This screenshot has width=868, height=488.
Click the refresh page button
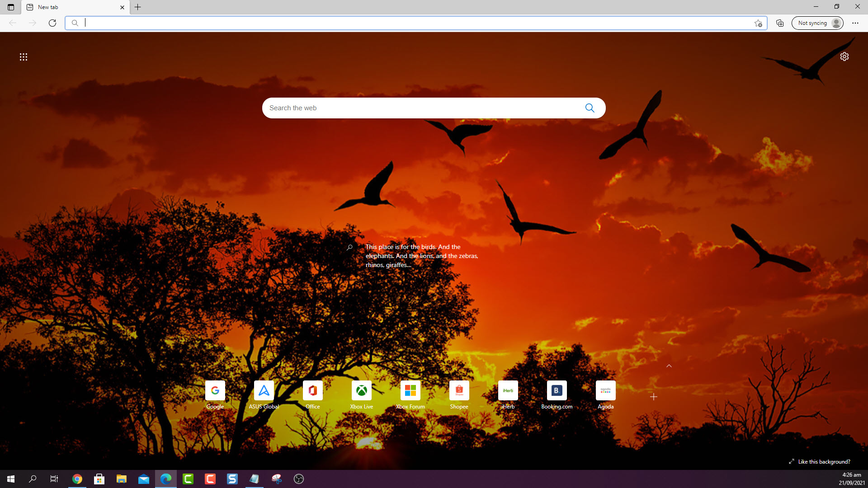click(x=52, y=23)
